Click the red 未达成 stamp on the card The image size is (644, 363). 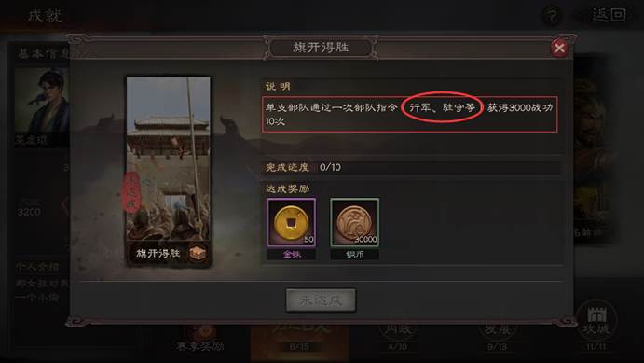[x=131, y=192]
